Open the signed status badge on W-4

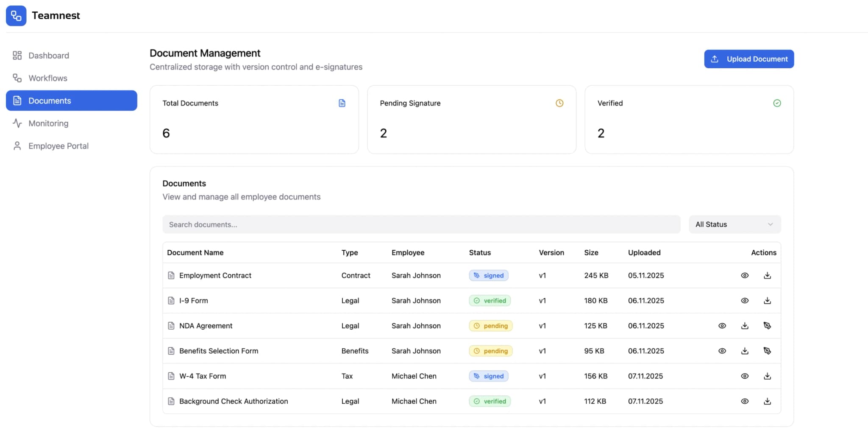tap(488, 376)
